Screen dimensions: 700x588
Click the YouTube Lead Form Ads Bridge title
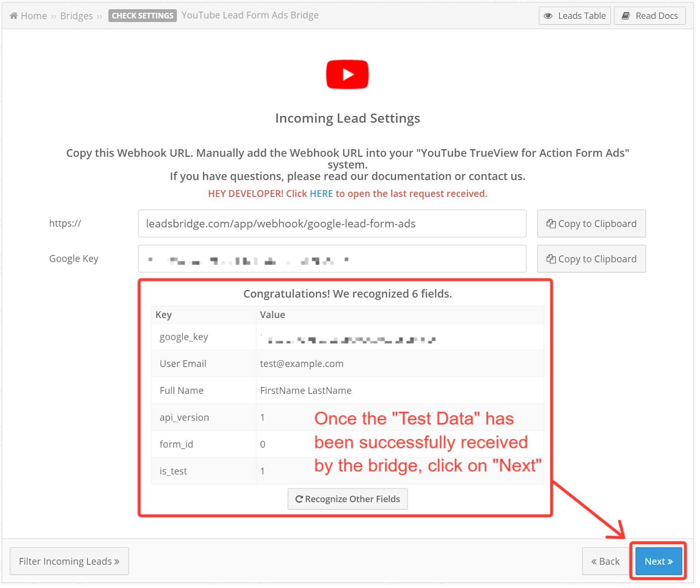pyautogui.click(x=250, y=16)
